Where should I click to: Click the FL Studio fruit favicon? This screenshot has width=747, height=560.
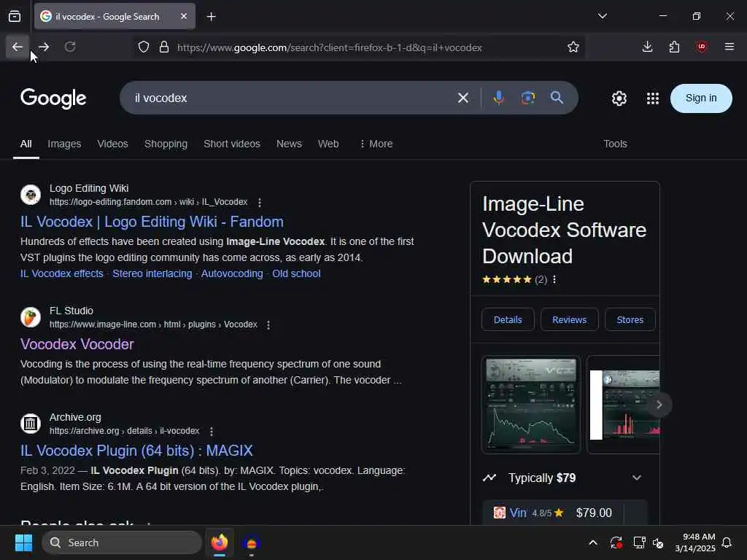(31, 317)
